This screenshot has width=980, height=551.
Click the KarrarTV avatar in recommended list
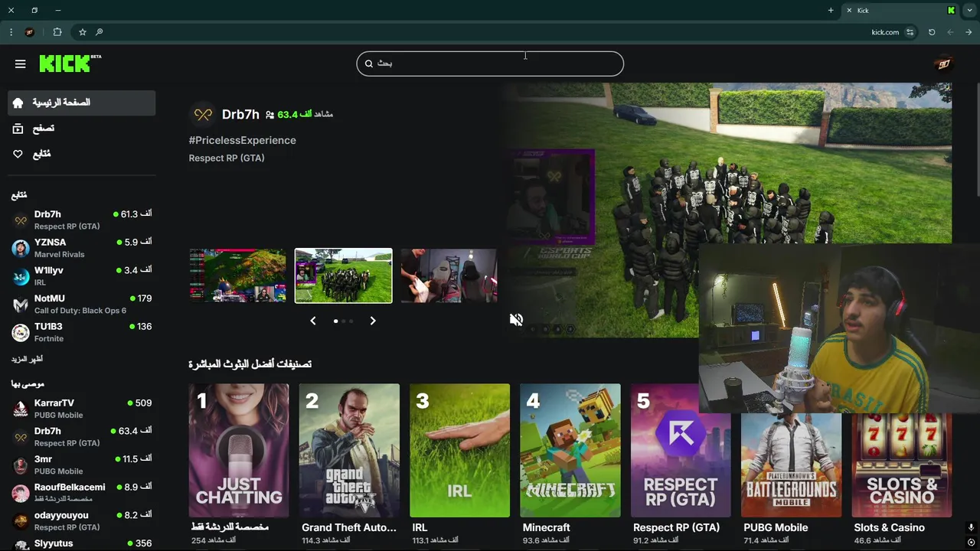coord(21,409)
